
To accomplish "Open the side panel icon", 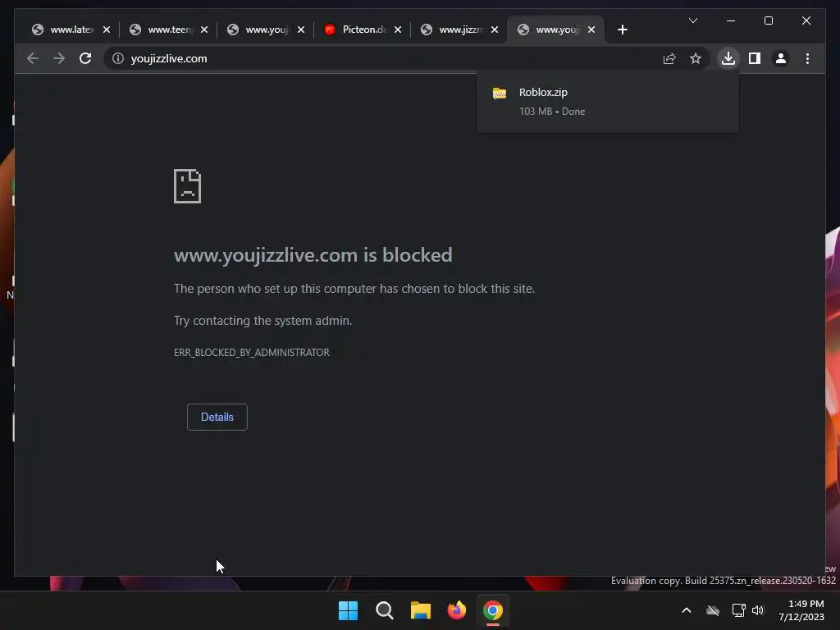I will (x=755, y=58).
